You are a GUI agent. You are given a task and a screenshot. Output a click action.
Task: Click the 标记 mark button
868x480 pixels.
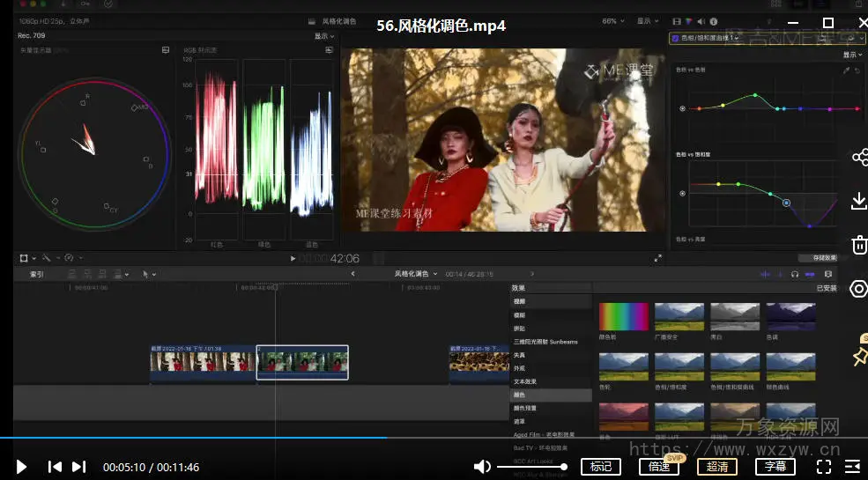coord(601,467)
